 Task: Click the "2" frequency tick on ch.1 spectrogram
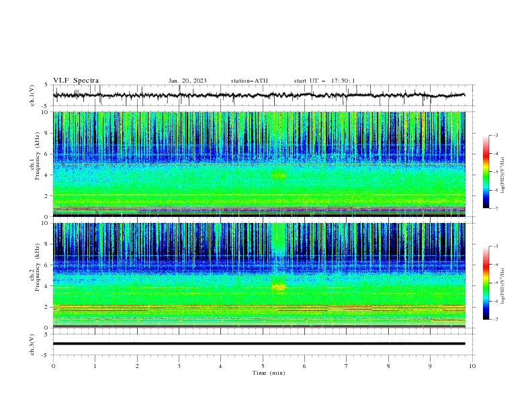[47, 196]
